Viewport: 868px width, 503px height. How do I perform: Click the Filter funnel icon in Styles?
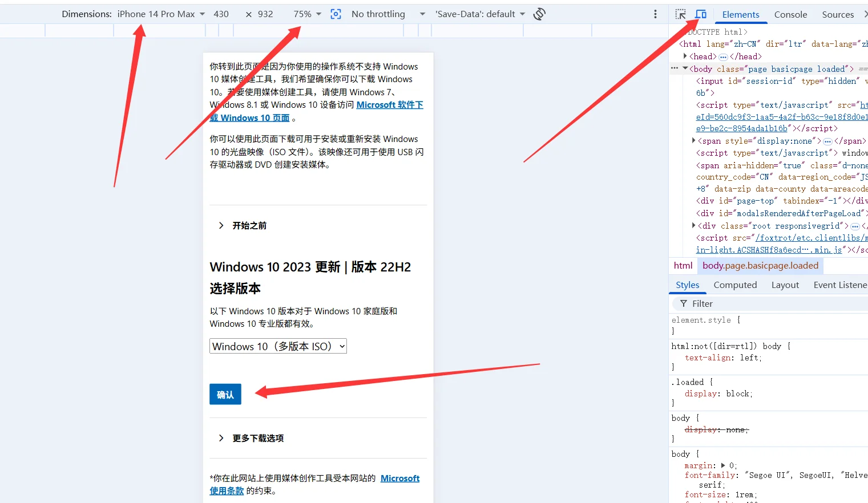pos(684,304)
